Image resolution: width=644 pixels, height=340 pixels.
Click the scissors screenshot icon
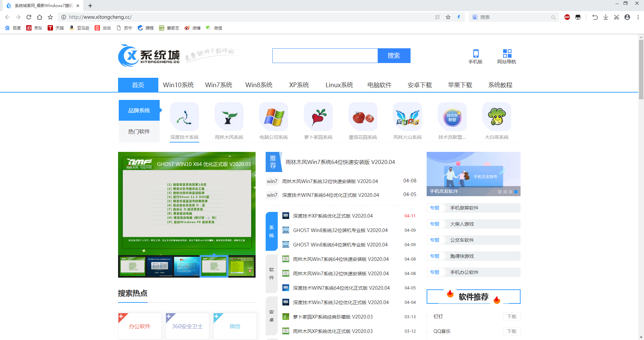coord(616,17)
